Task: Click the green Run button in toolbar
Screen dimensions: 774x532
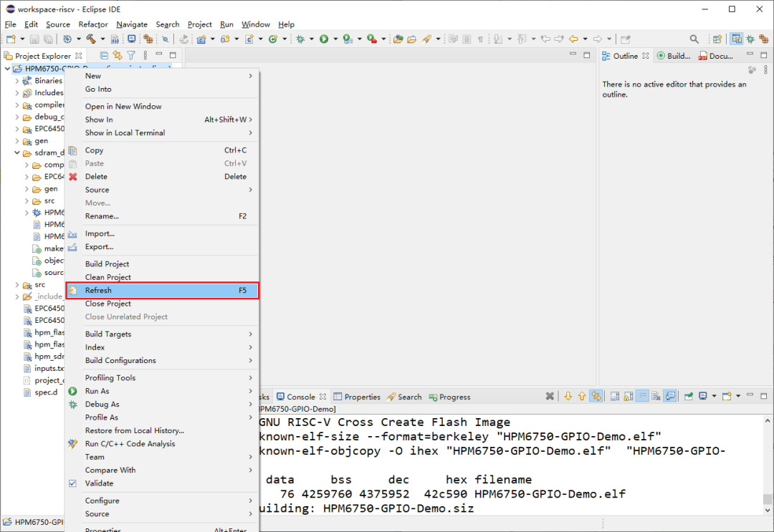Action: click(x=324, y=39)
